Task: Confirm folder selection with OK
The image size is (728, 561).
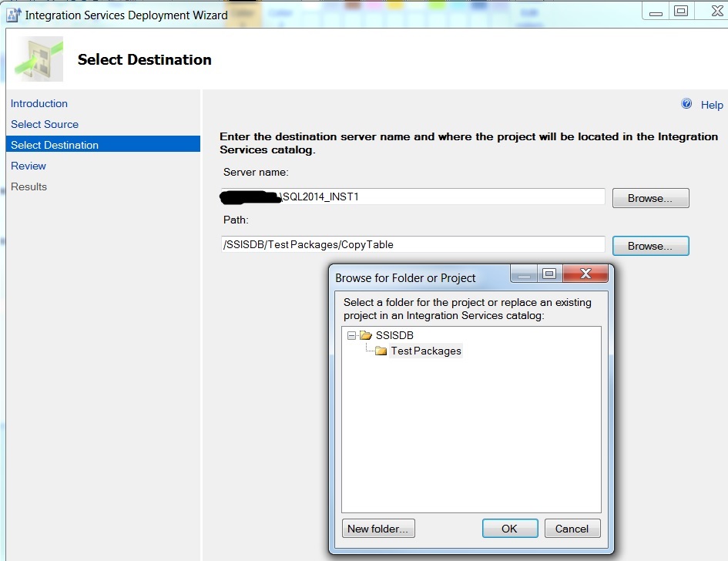Action: point(509,529)
